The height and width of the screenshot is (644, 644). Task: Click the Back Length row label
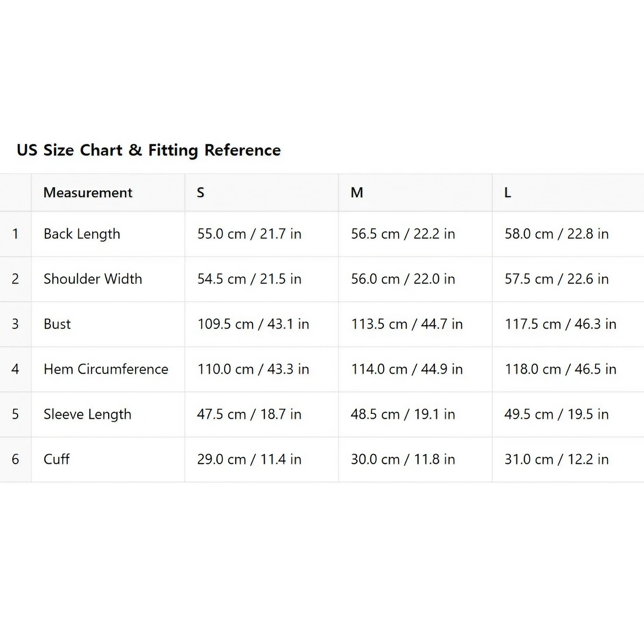82,234
